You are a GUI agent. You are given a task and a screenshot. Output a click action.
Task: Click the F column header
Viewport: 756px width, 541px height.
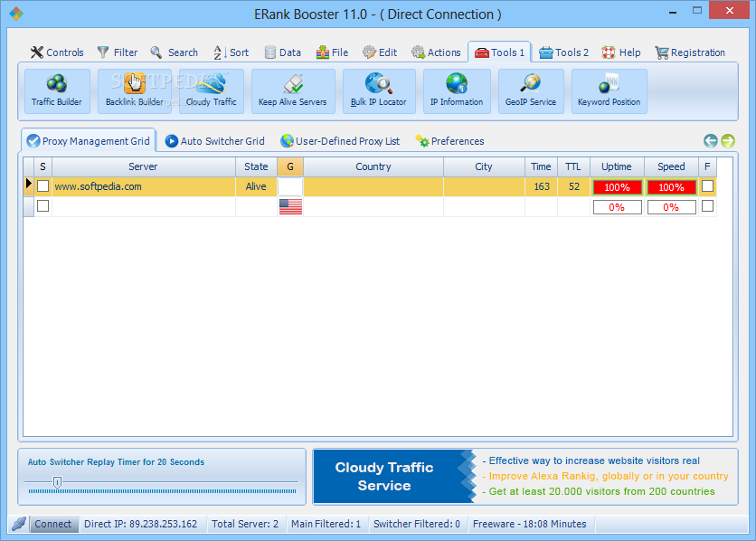point(707,166)
